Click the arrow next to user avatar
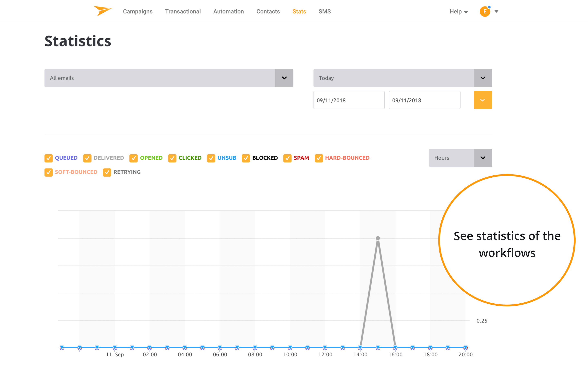The image size is (588, 367). [x=496, y=11]
